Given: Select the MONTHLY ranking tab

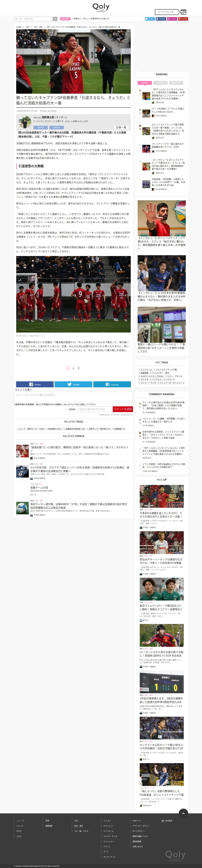Looking at the screenshot, I should (x=176, y=83).
